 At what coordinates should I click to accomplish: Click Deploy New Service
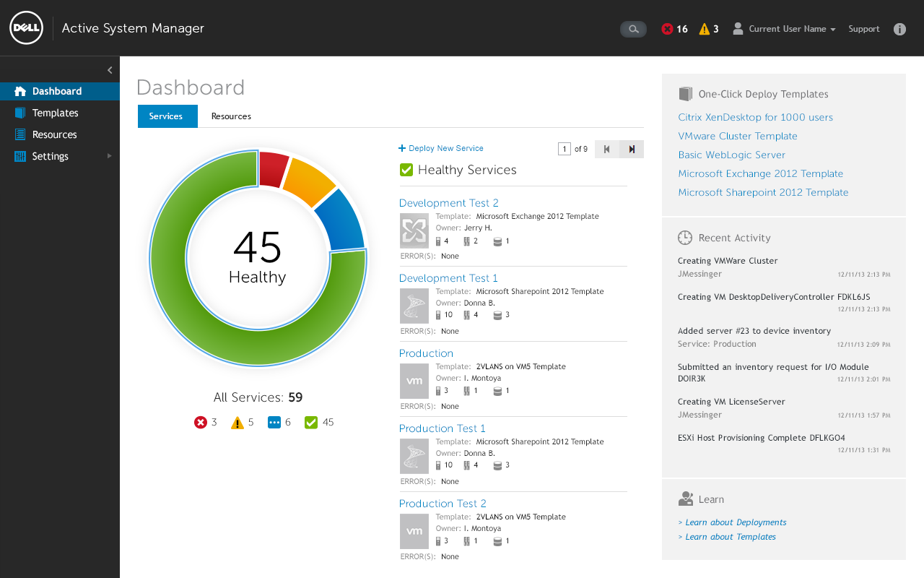(441, 148)
